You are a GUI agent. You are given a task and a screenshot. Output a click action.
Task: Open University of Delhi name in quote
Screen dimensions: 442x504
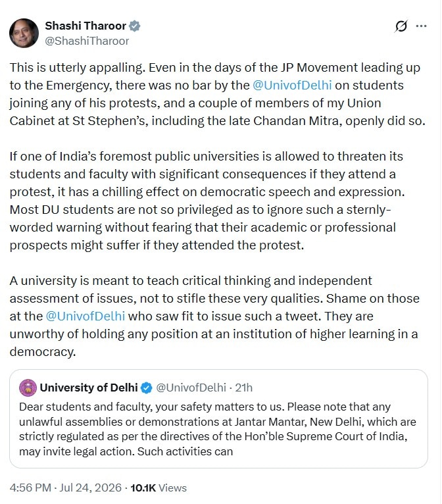pos(89,388)
